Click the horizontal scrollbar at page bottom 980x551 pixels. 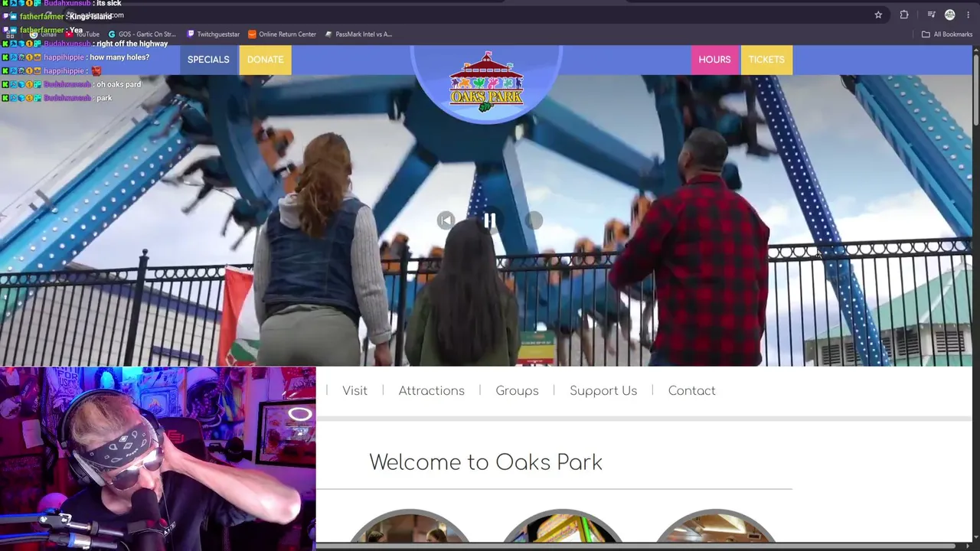[x=635, y=546]
